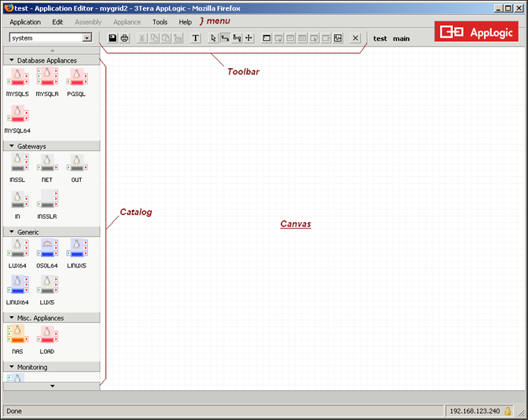The width and height of the screenshot is (528, 420).
Task: Open the system catalog dropdown
Action: click(87, 38)
